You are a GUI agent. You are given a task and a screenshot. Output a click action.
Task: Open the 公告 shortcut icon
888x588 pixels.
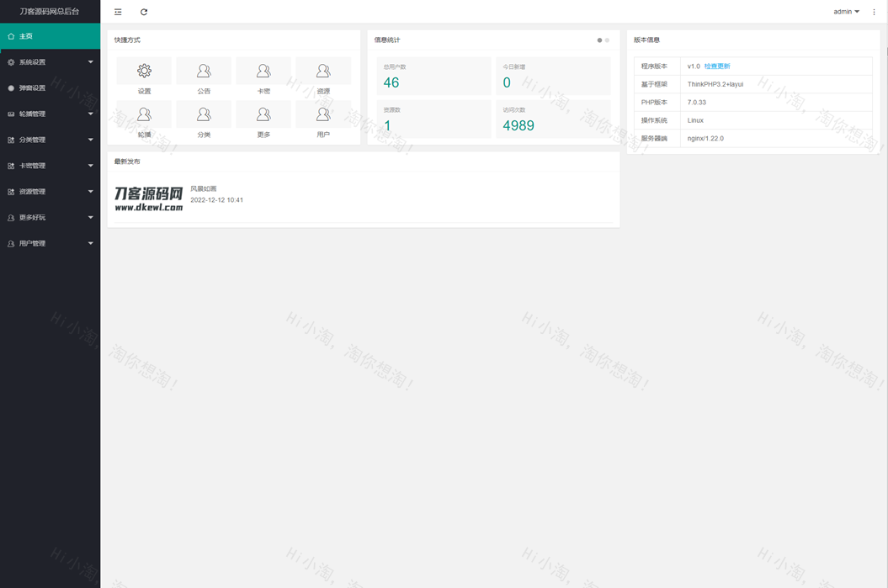[204, 72]
